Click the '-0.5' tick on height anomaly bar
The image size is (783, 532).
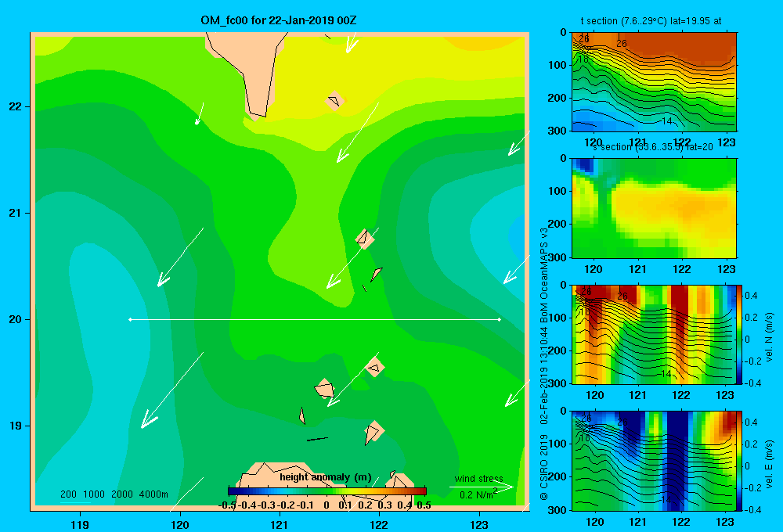(x=227, y=505)
